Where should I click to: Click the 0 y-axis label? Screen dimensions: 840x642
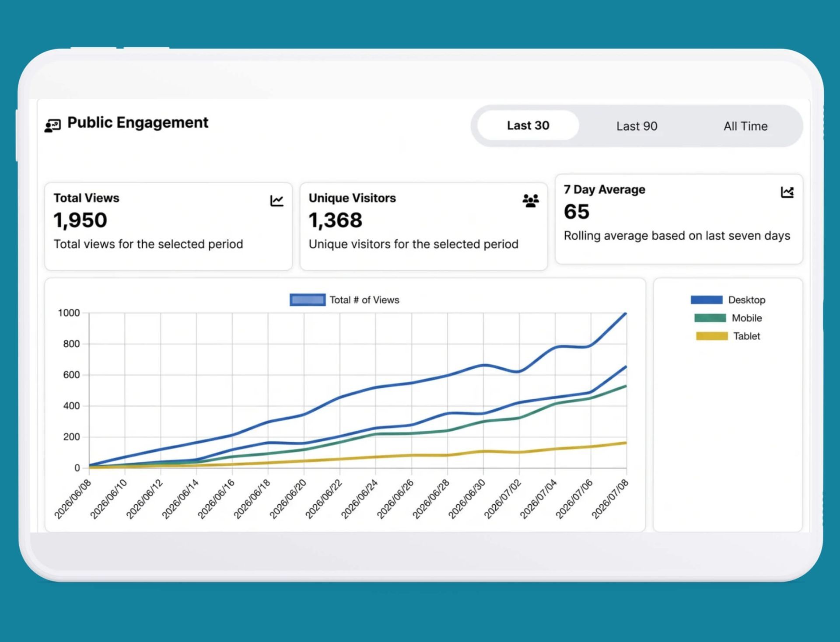pos(77,468)
